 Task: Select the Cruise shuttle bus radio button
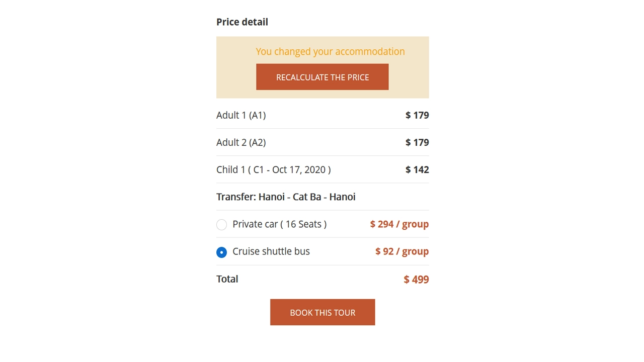[221, 252]
